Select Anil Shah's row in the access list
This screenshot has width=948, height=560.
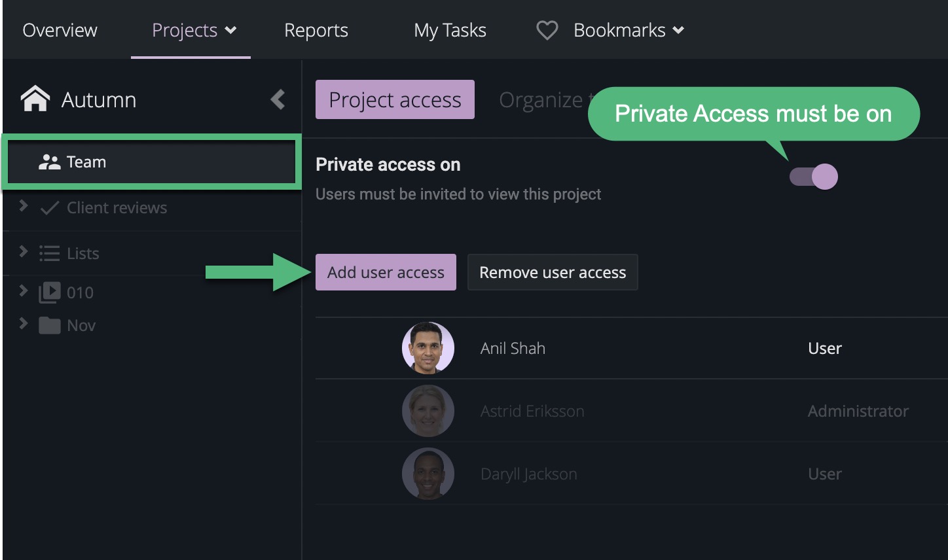click(513, 348)
